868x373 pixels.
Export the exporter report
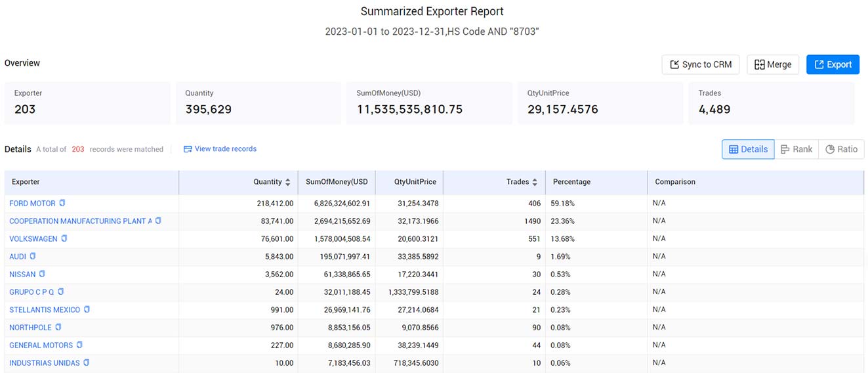coord(833,64)
